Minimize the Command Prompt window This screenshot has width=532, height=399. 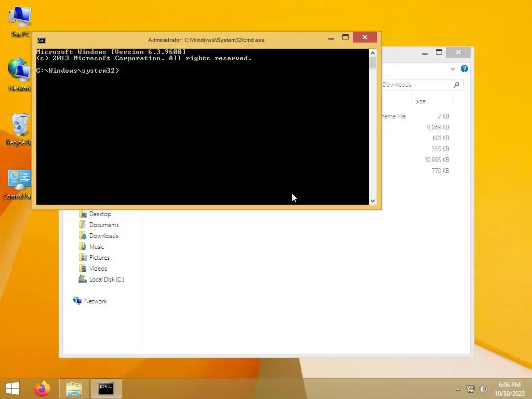(331, 37)
